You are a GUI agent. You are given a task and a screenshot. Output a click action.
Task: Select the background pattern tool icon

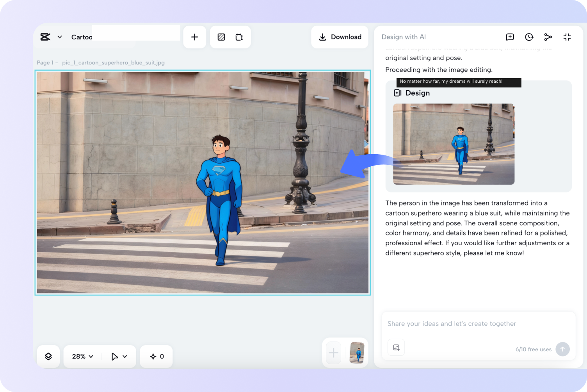point(221,37)
